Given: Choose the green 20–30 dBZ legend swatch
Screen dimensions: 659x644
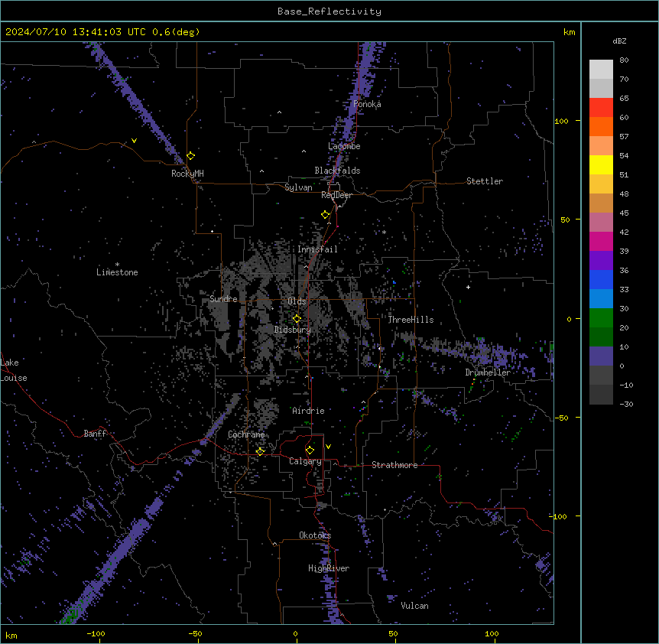Looking at the screenshot, I should pyautogui.click(x=601, y=318).
